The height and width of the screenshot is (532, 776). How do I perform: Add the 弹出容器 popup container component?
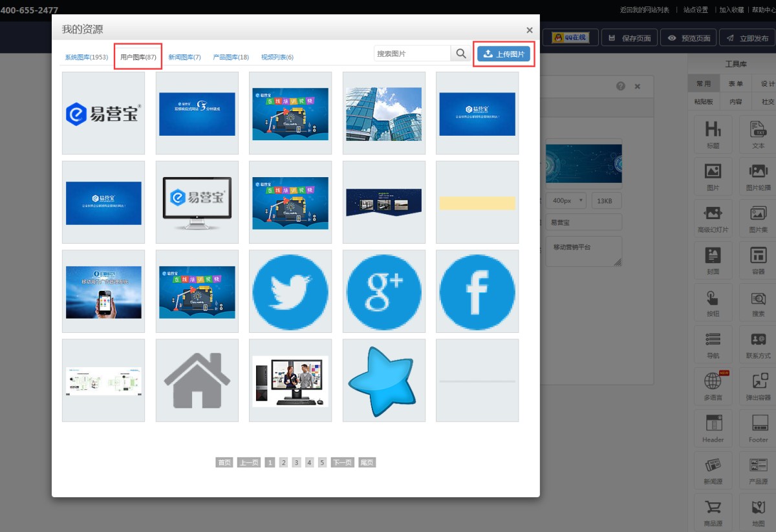[758, 387]
